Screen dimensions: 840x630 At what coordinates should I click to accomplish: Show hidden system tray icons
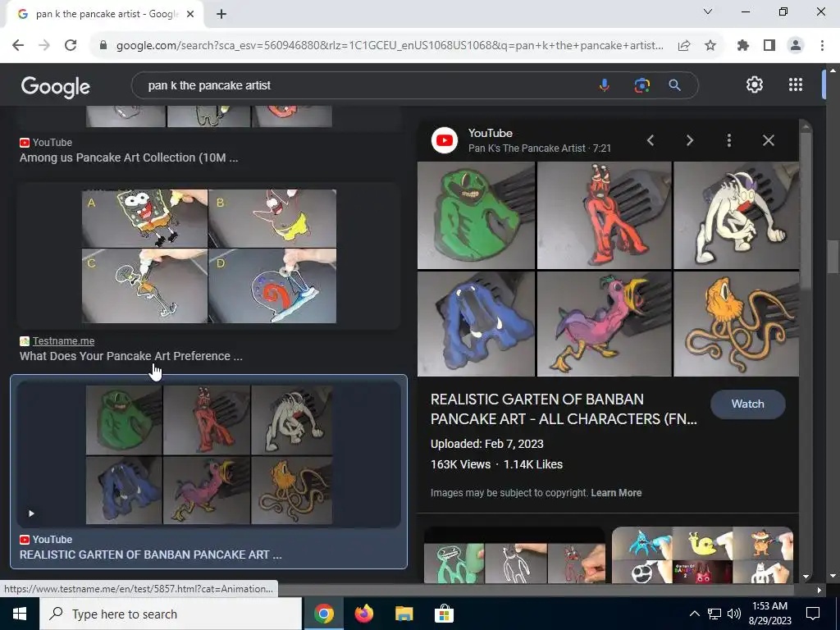point(694,614)
